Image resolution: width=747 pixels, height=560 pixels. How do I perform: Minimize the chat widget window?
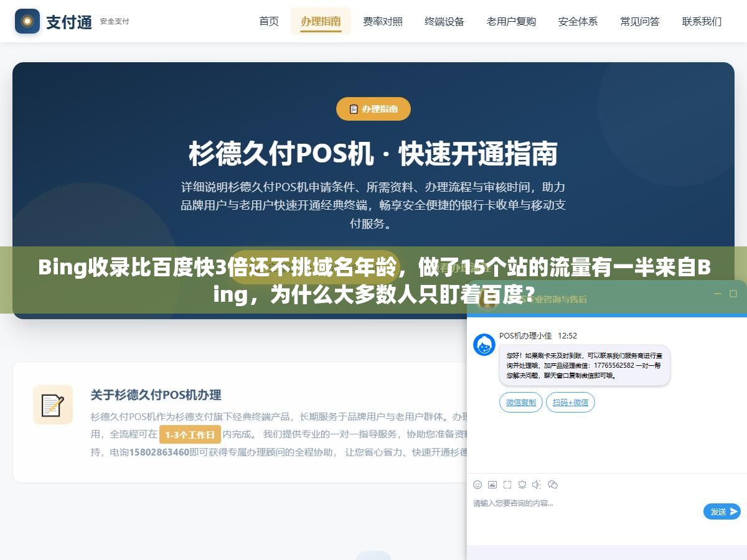717,294
